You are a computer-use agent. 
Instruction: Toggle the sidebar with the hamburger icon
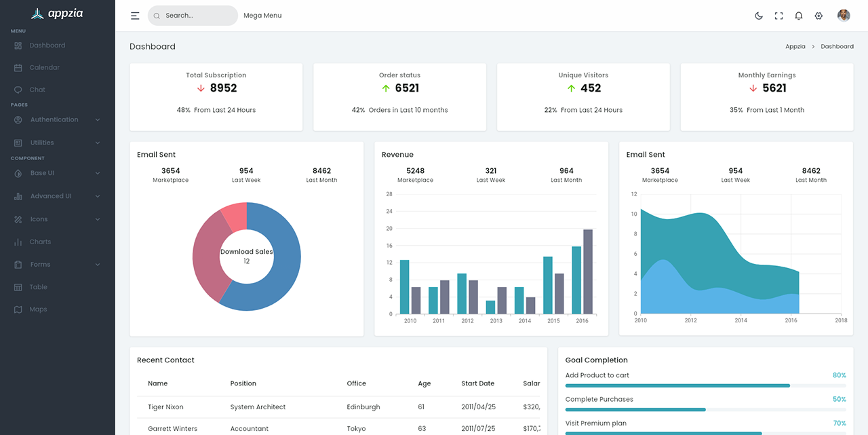click(x=135, y=15)
